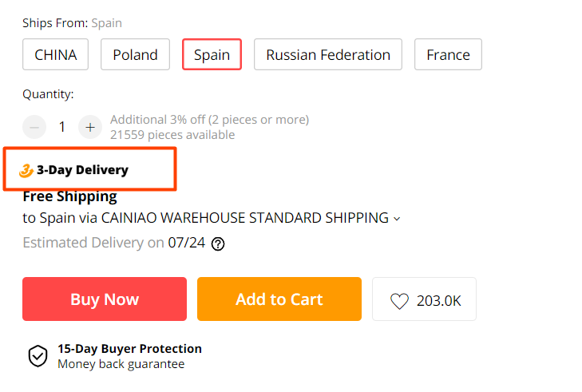This screenshot has width=582, height=392.
Task: Switch ships-from to France
Action: pos(448,55)
